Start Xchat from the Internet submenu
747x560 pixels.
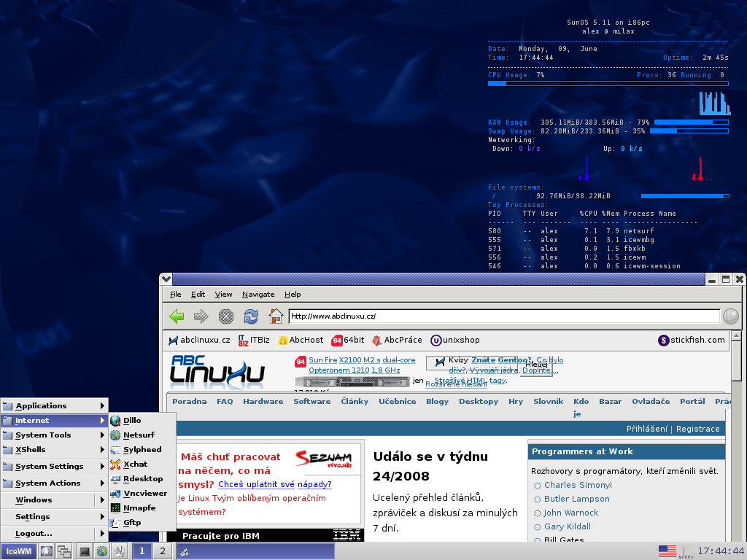tap(142, 464)
